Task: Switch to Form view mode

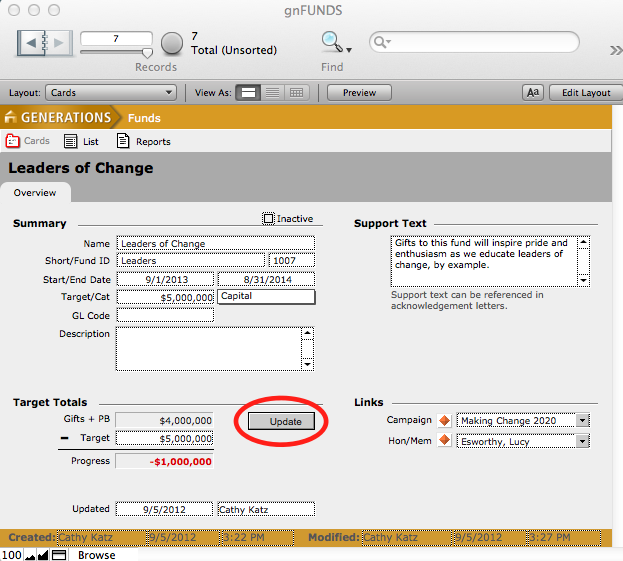Action: 248,93
